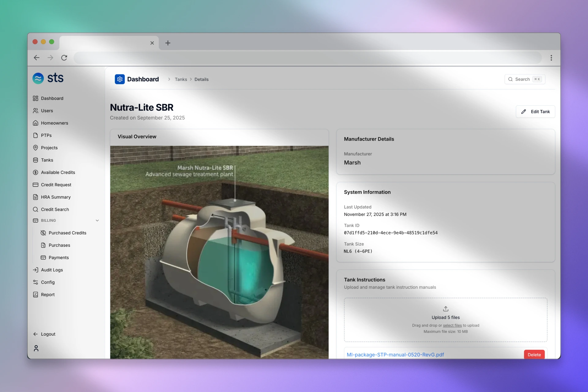Click the Purchases receipt icon
Image resolution: width=588 pixels, height=392 pixels.
click(x=43, y=245)
